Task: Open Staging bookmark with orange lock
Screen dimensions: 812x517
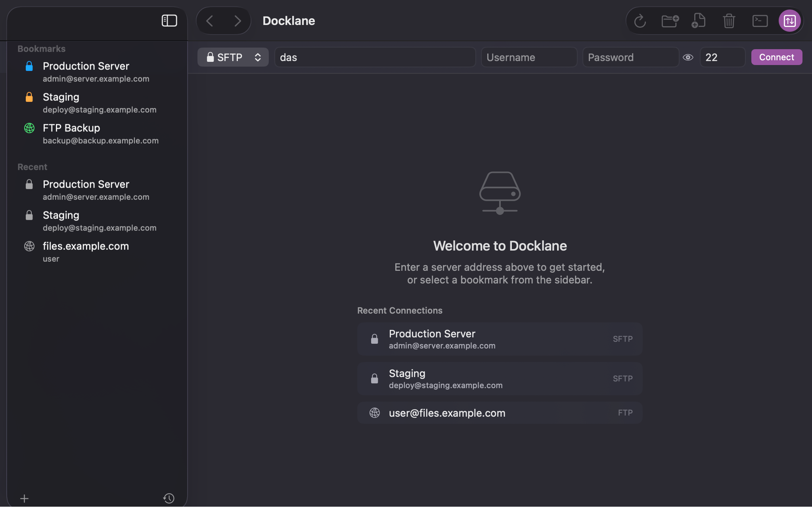Action: point(97,103)
